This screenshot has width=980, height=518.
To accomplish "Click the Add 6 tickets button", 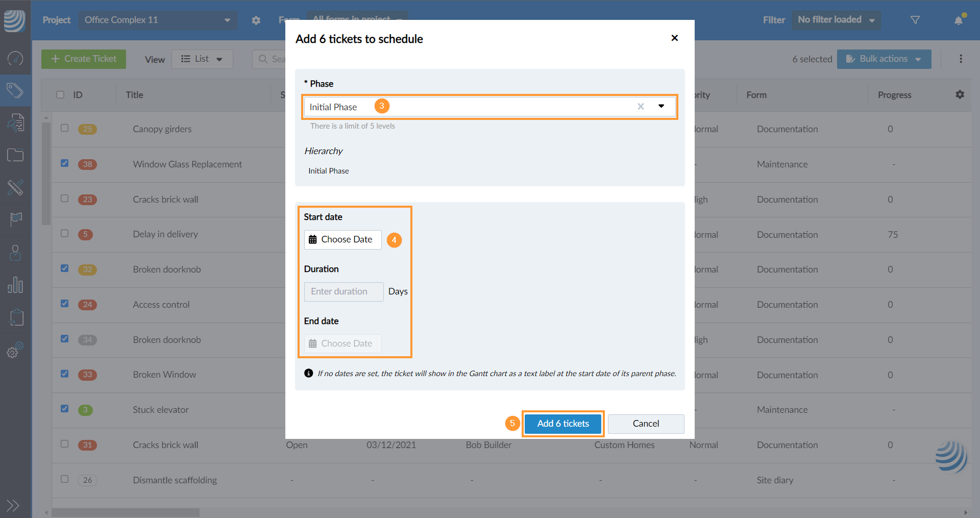I will point(563,424).
